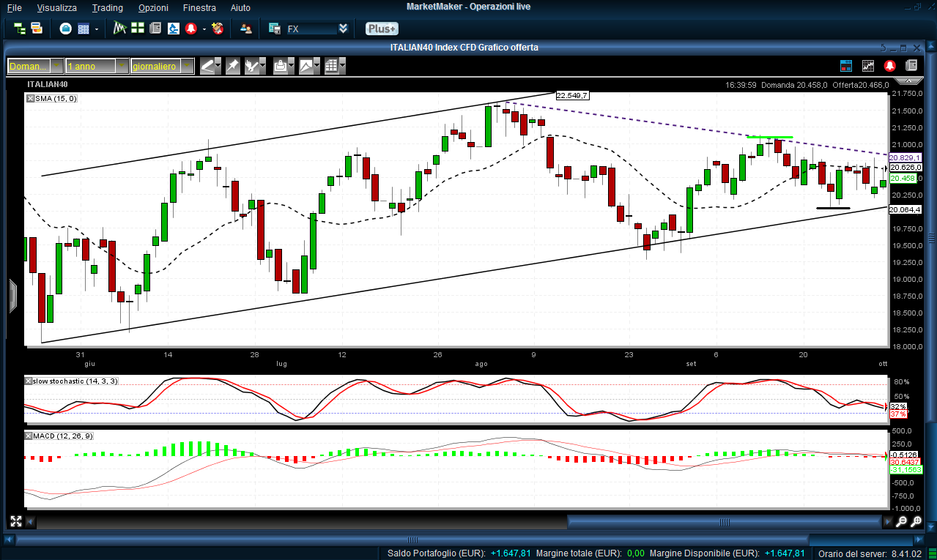
Task: Close the MACD (12, 26, 9) indicator
Action: 29,436
